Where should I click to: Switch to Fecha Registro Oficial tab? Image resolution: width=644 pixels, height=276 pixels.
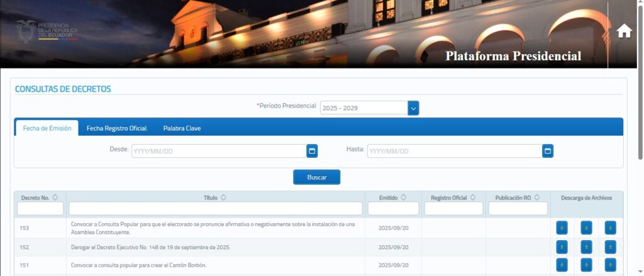(117, 128)
